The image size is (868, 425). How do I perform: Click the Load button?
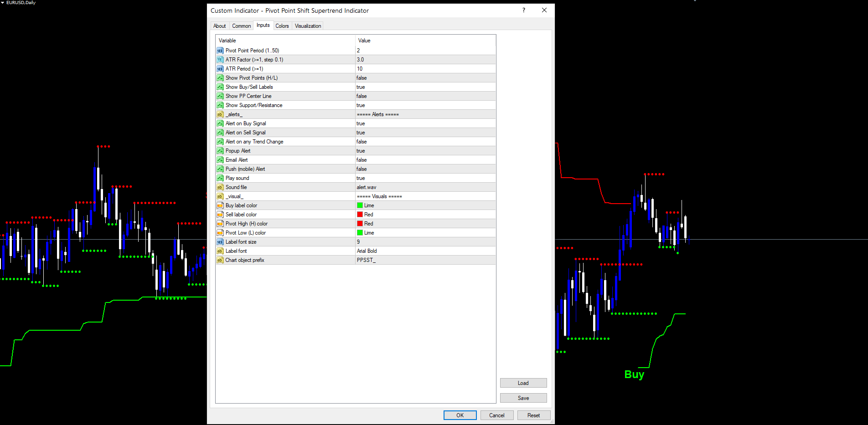click(x=523, y=383)
